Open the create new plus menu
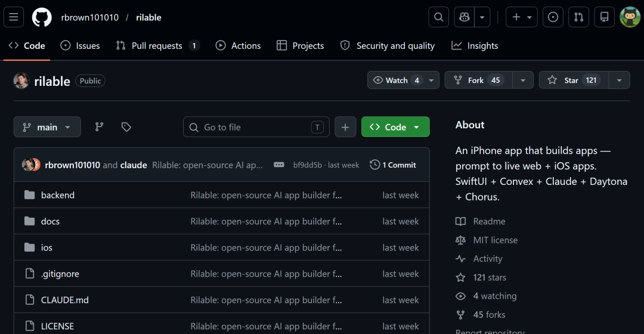 [522, 17]
